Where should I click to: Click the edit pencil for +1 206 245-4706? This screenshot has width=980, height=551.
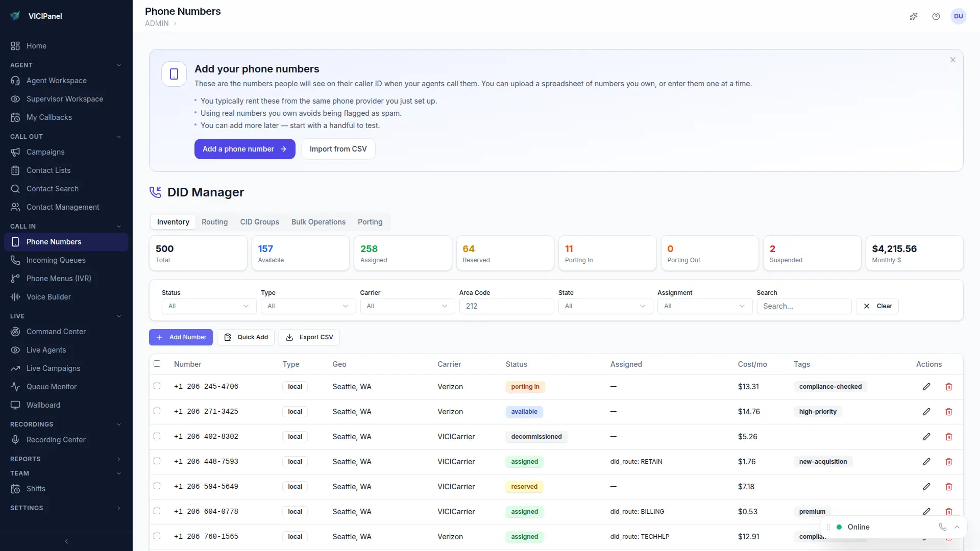(926, 387)
